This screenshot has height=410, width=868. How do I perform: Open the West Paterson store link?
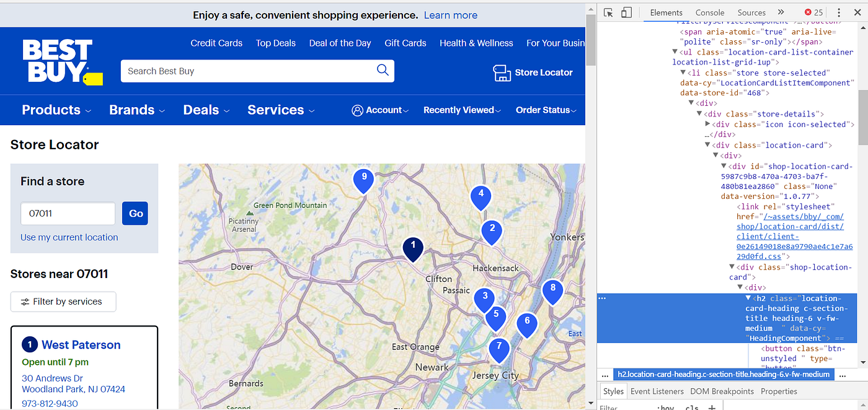point(81,345)
